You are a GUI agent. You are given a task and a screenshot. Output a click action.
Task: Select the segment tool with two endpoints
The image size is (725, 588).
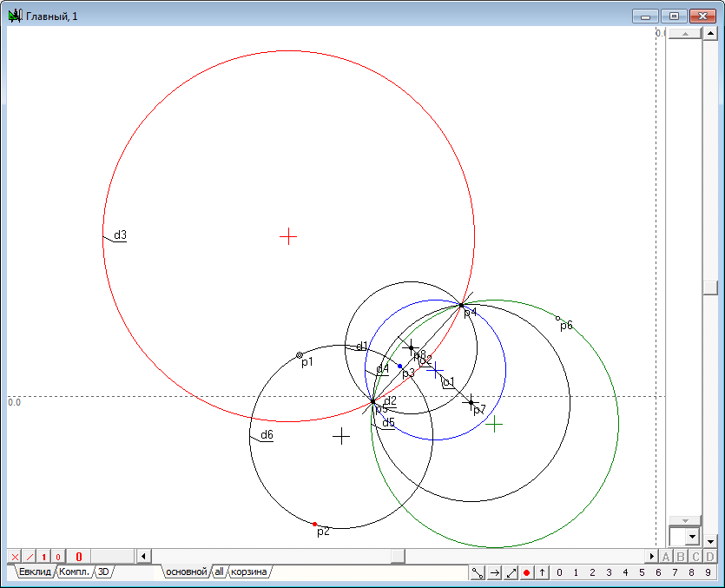478,572
